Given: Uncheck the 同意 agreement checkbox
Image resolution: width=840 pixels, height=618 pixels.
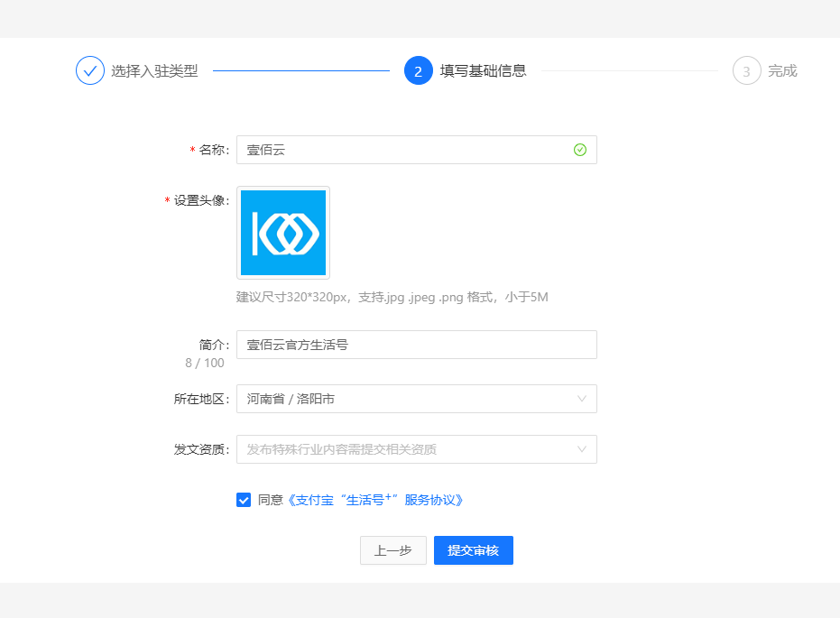Looking at the screenshot, I should [244, 500].
